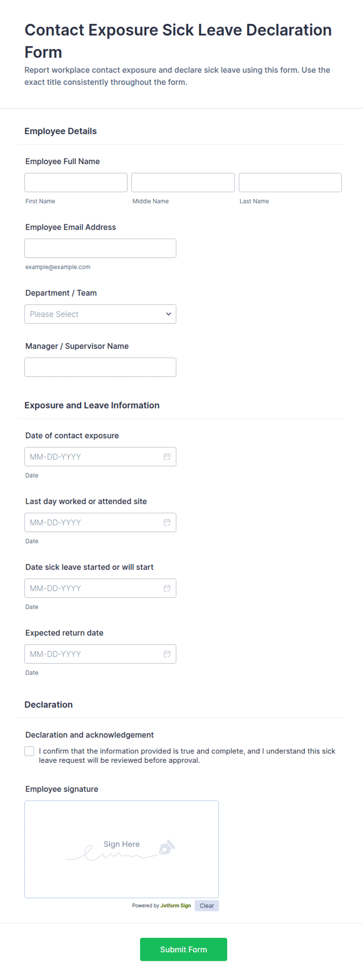Focus the Last Name input field
Viewport: 363px width, 980px height.
290,183
